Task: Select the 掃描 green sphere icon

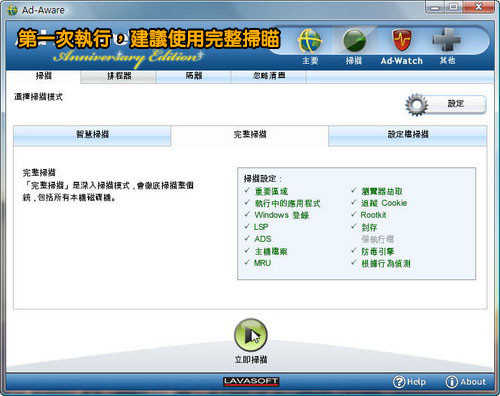Action: coord(354,41)
